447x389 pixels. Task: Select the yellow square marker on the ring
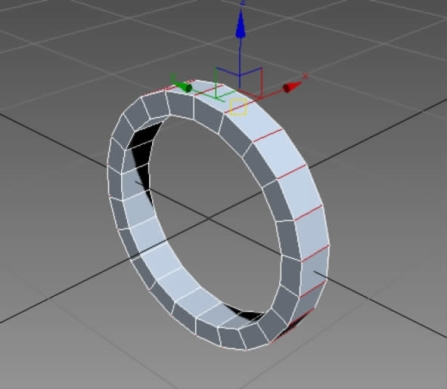[x=238, y=107]
